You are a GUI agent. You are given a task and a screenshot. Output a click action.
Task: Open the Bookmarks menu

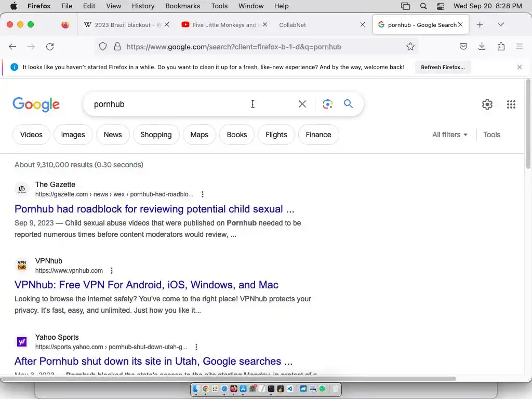[x=182, y=6]
